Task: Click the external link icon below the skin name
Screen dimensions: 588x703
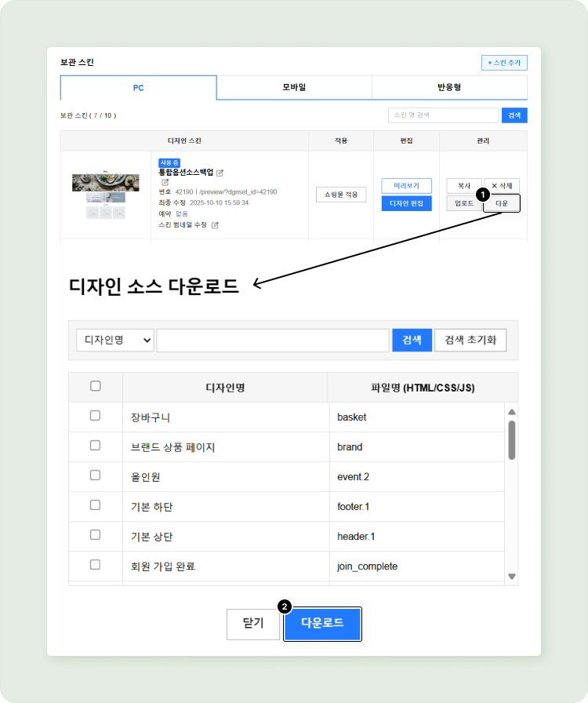Action: (x=165, y=182)
